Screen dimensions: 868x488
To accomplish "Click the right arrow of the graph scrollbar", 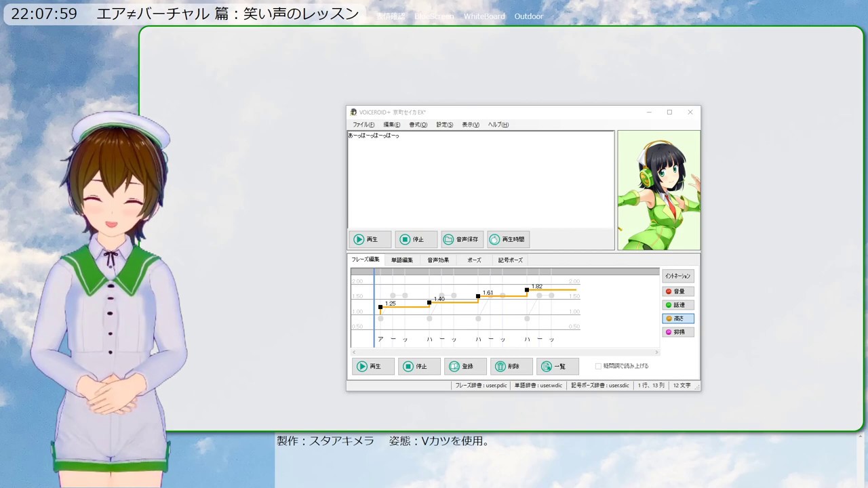I will click(656, 352).
